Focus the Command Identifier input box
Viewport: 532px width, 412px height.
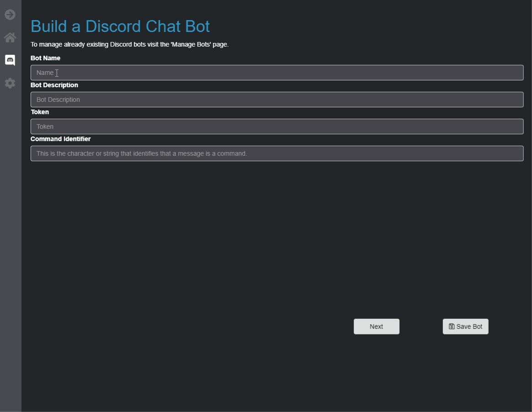277,153
